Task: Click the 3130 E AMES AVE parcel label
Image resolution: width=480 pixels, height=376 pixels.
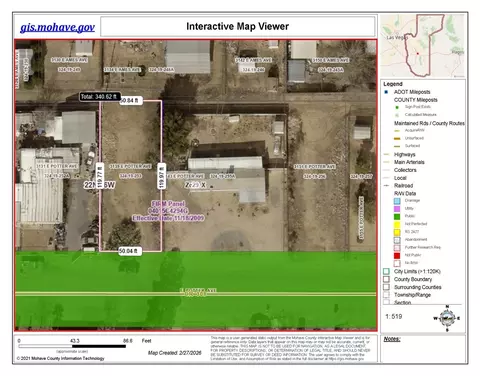Action: pyautogui.click(x=69, y=60)
